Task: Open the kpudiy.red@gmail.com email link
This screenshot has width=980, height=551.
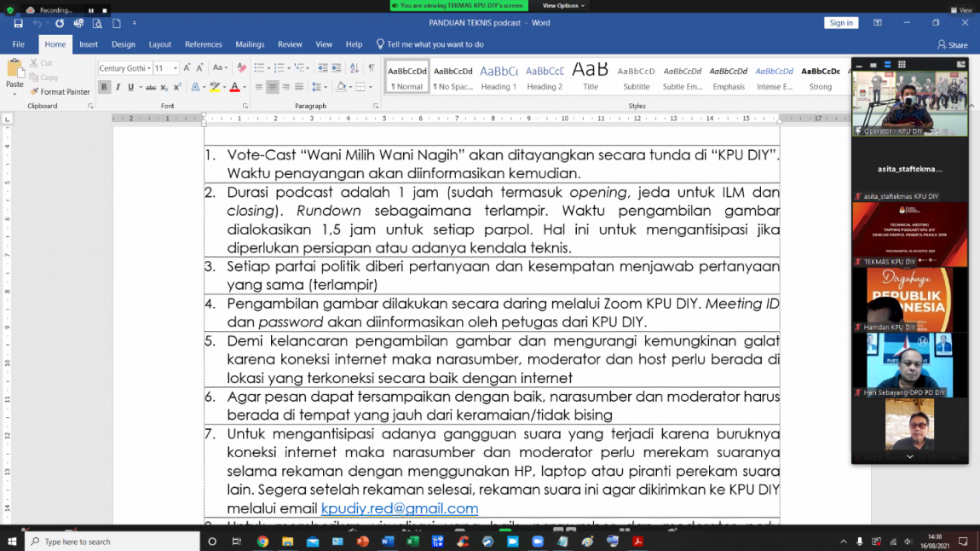Action: (399, 508)
